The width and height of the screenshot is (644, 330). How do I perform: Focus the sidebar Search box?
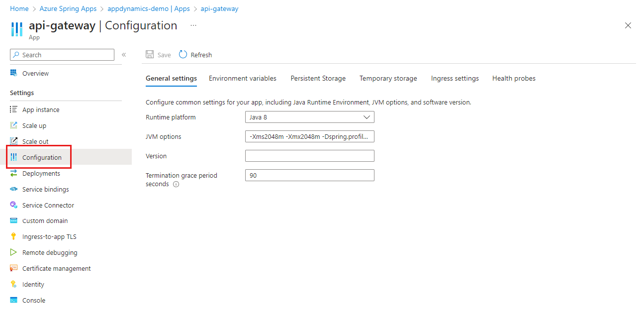[x=62, y=55]
